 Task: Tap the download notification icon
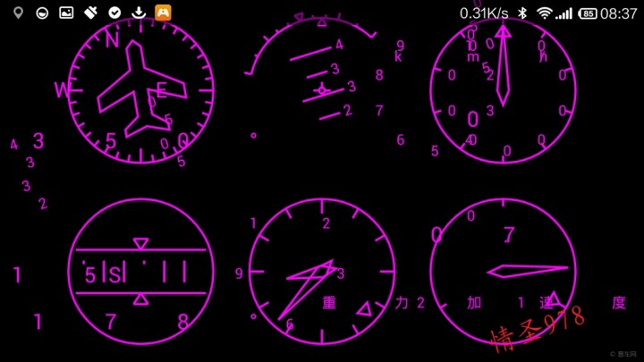coord(138,13)
